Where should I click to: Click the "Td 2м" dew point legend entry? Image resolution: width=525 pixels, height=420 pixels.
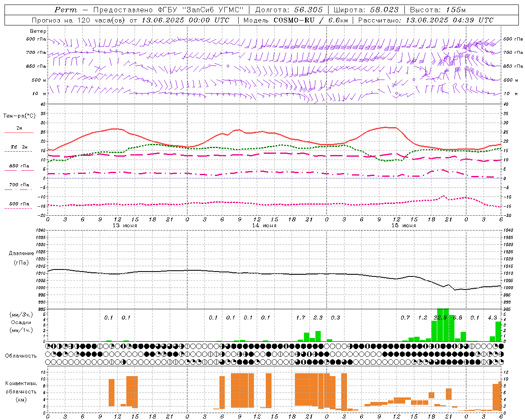[19, 147]
